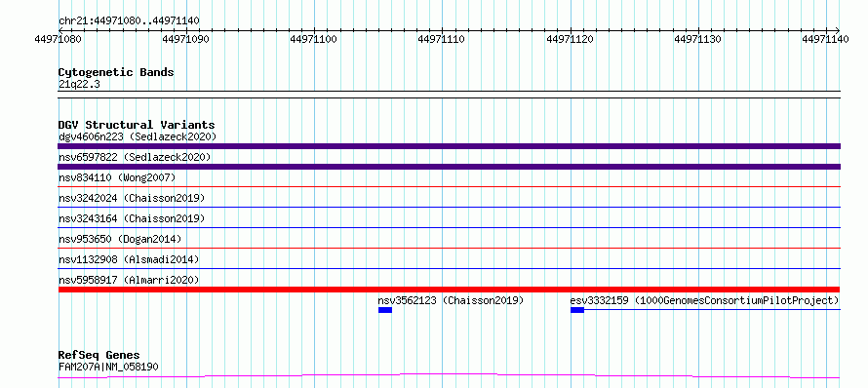868x388 pixels.
Task: Open gene FAM207A|NM_058190 label
Action: tap(109, 367)
